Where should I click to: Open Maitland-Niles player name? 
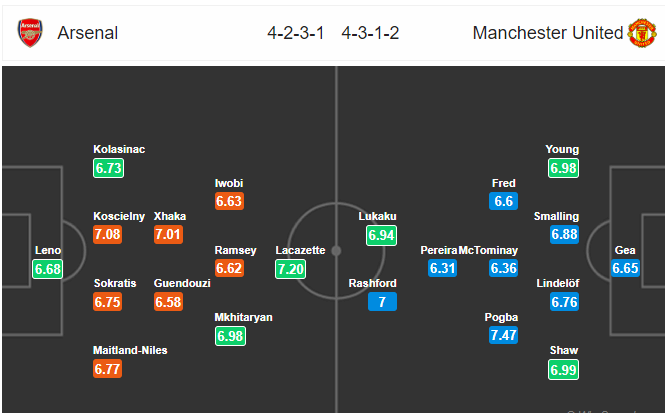(x=130, y=350)
